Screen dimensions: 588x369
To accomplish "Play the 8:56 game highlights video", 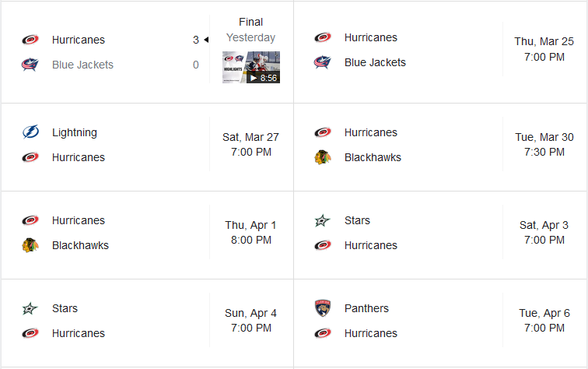I will 251,67.
